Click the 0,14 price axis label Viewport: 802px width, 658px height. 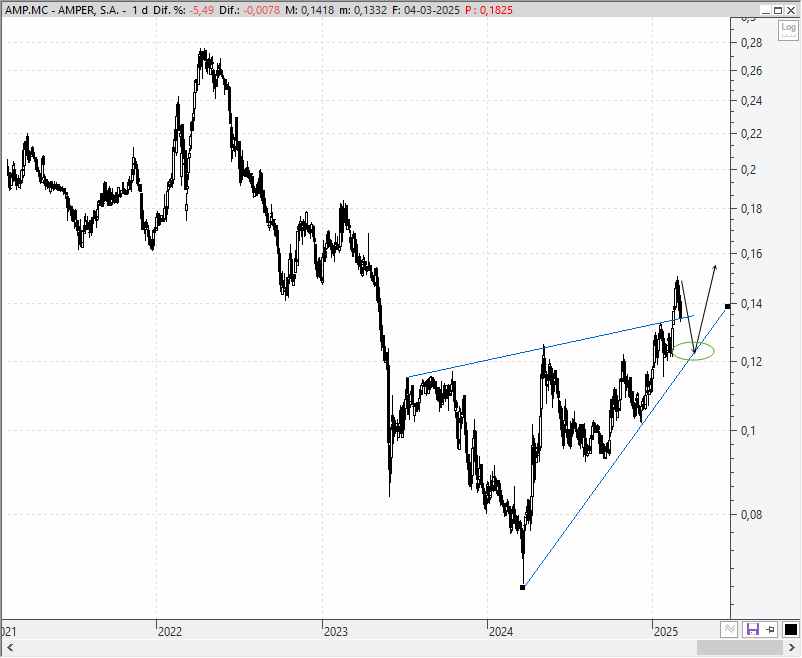point(751,304)
